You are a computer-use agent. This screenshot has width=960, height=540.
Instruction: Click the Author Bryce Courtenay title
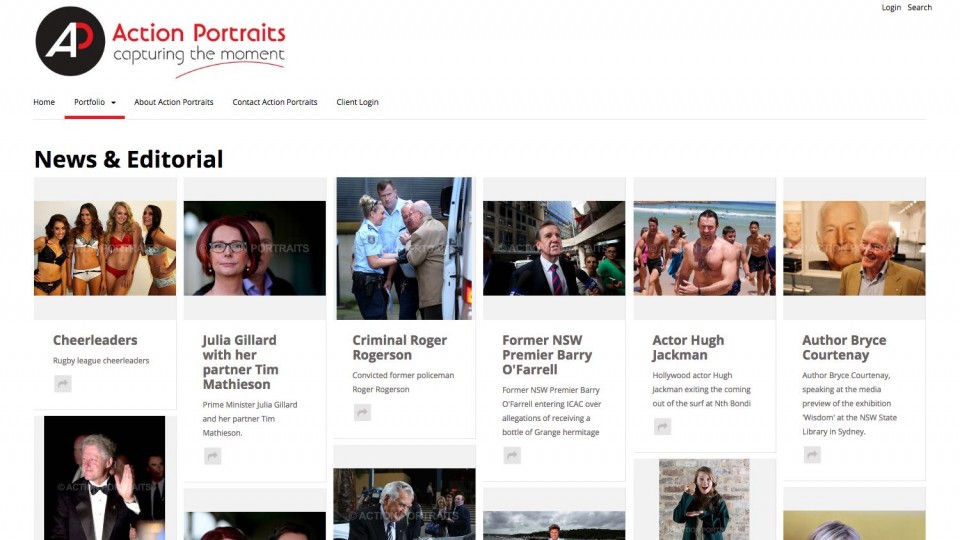tap(844, 348)
